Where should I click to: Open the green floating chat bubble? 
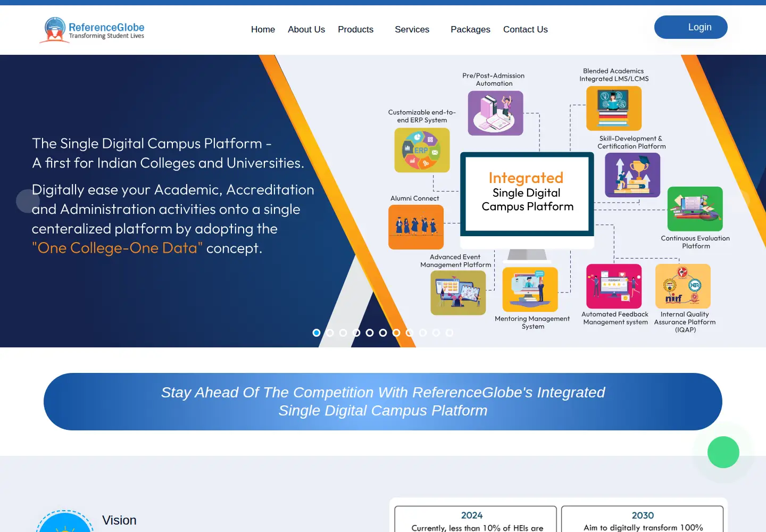(x=723, y=452)
